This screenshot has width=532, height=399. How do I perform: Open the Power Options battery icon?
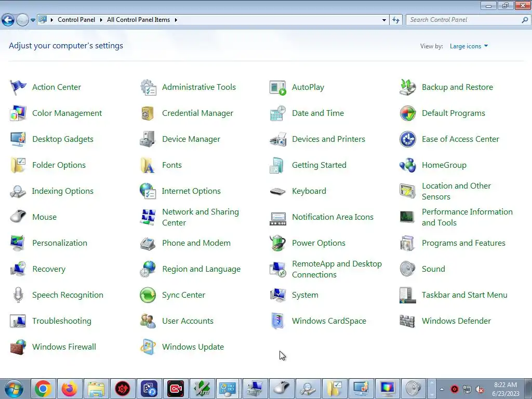click(x=278, y=243)
